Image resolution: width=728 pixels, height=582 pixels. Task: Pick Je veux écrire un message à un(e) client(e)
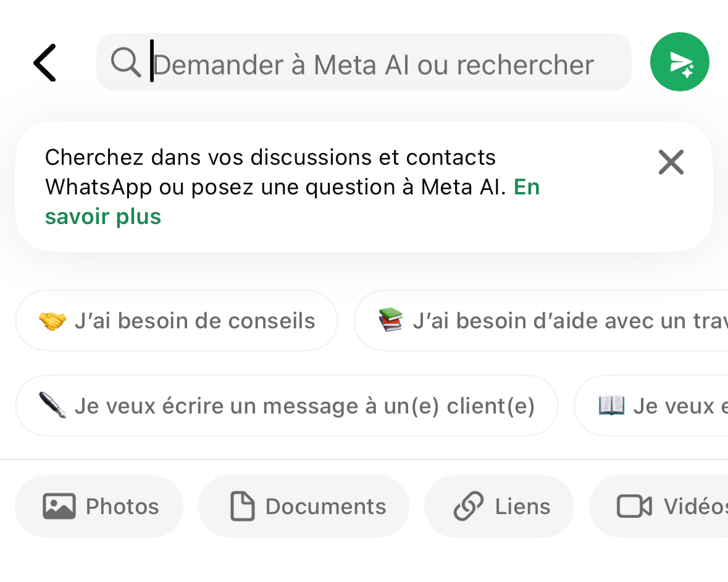[x=287, y=405]
